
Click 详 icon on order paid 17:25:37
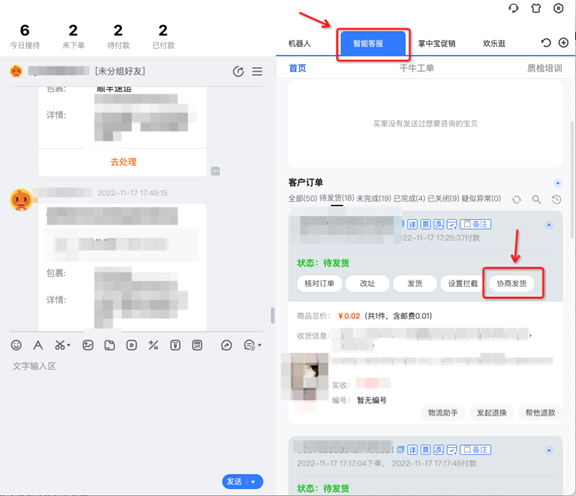(x=413, y=224)
